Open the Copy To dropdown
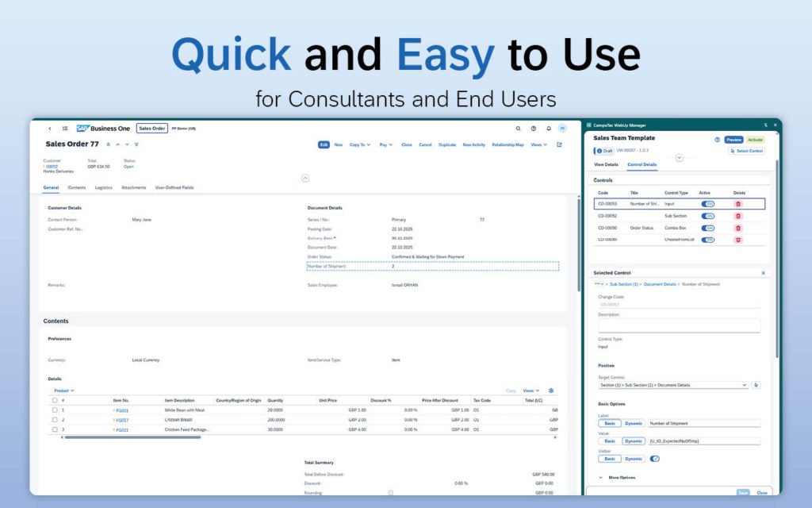This screenshot has width=812, height=508. pyautogui.click(x=359, y=145)
